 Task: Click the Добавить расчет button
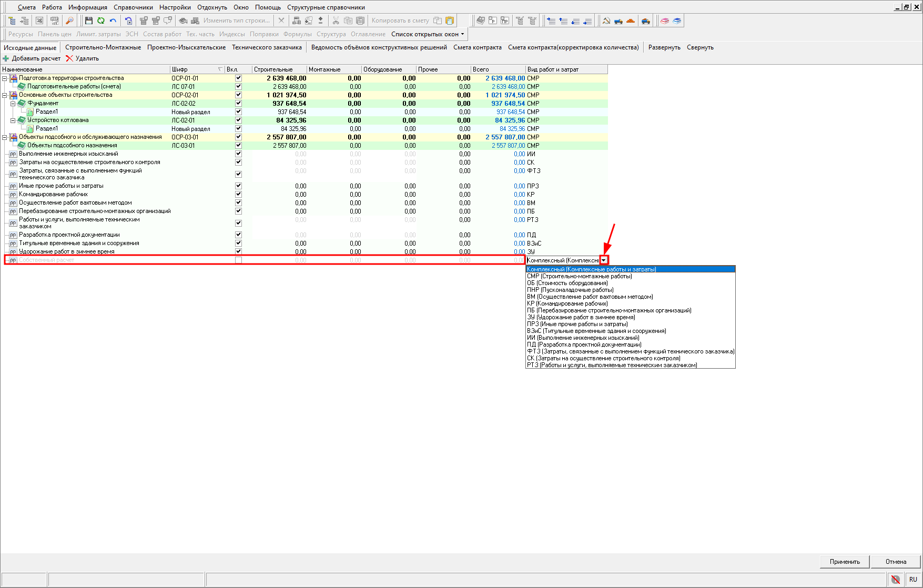point(32,58)
